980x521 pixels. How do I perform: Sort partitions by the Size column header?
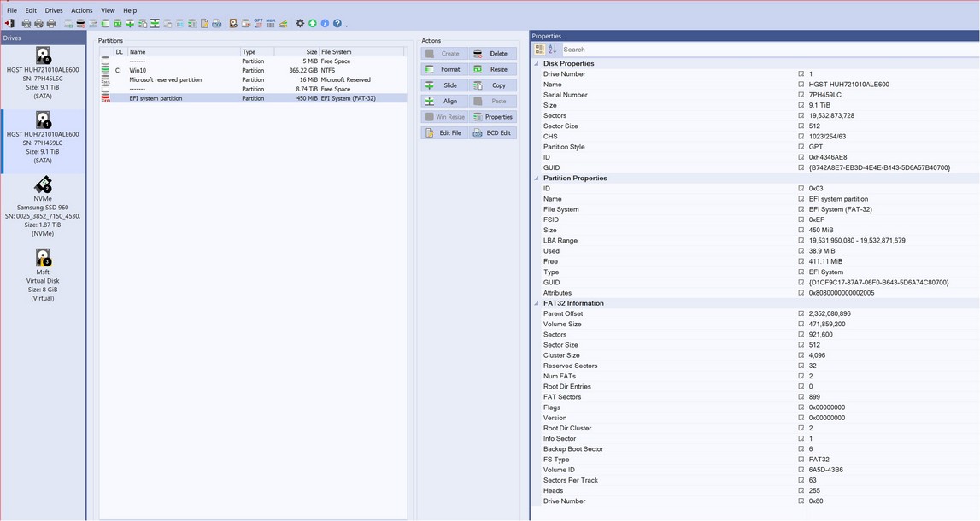(x=296, y=52)
